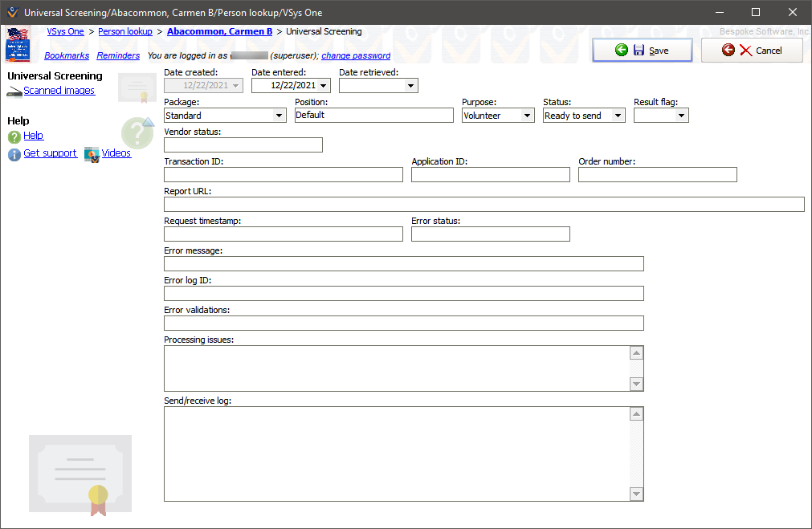Click the VSys One logo at top left
Image resolution: width=812 pixels, height=529 pixels.
click(18, 44)
